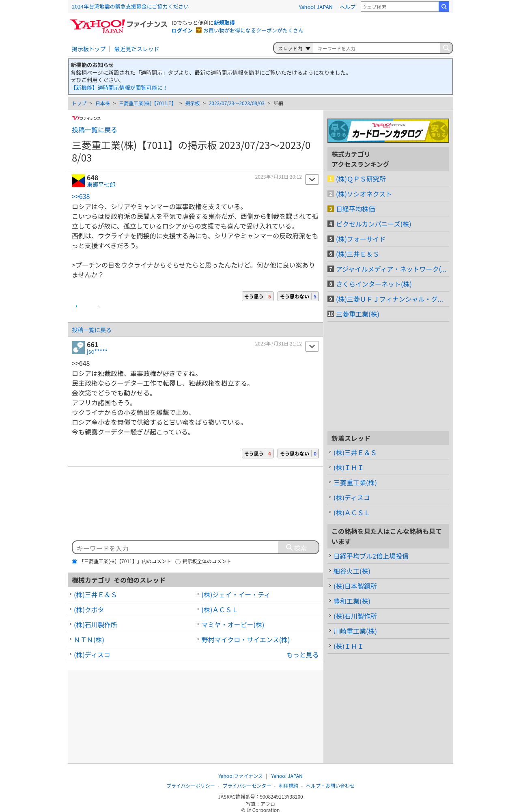Open ranking 10 三菱重工業(株)

coord(357,314)
